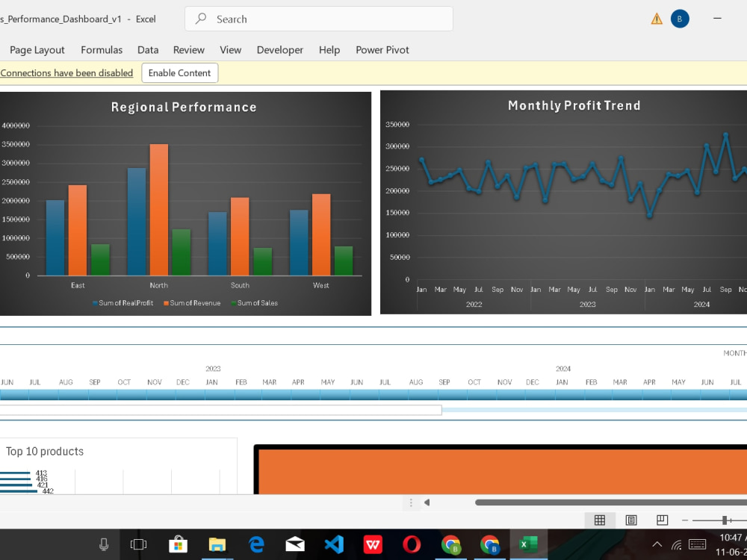Open the Mail app in taskbar
Image resolution: width=747 pixels, height=560 pixels.
pyautogui.click(x=295, y=544)
